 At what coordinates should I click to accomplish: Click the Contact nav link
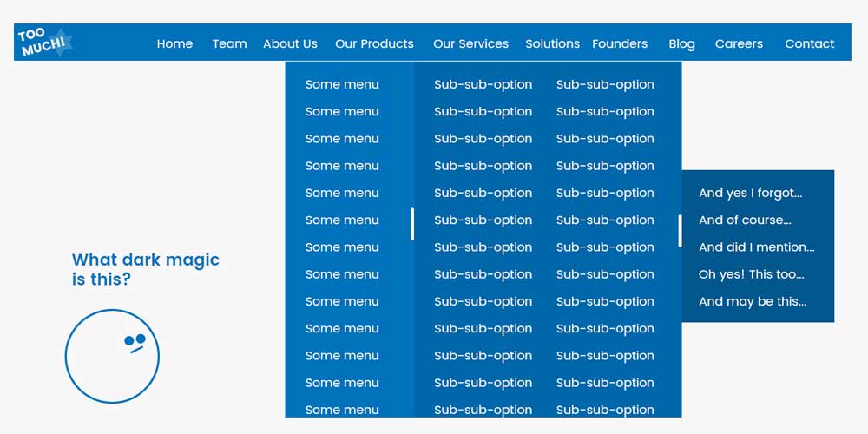point(809,43)
